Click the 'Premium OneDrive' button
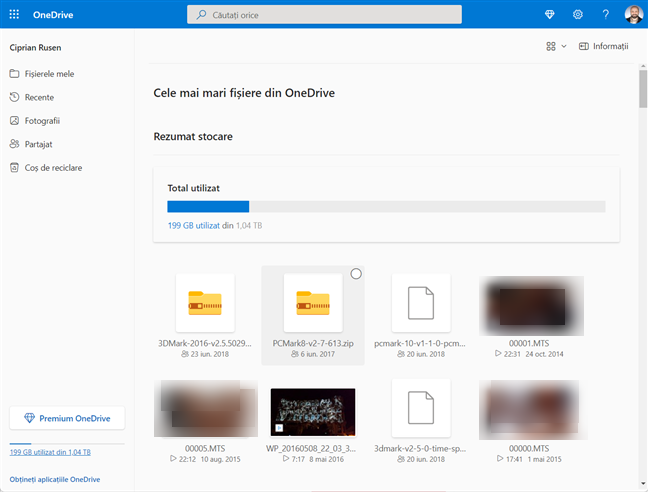Image resolution: width=648 pixels, height=492 pixels. [67, 418]
